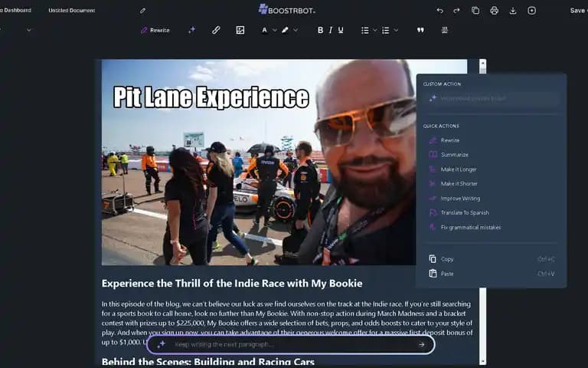
Task: Click the highlighter marker icon
Action: click(285, 30)
